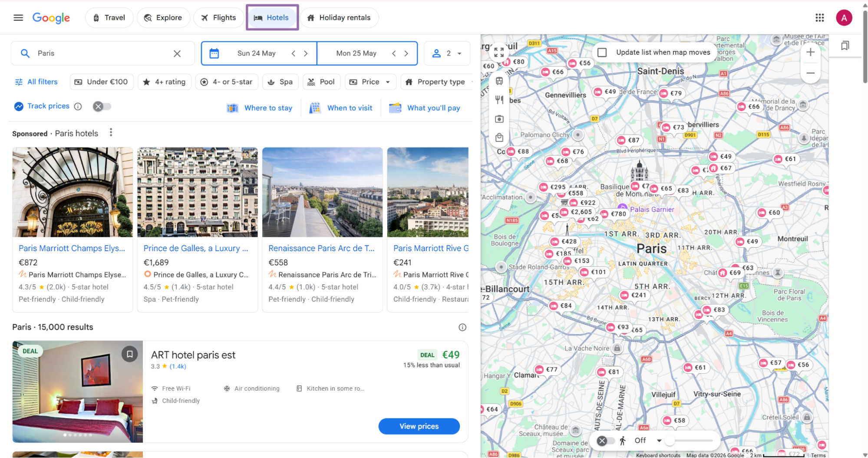The image size is (868, 458).
Task: Go to previous check-in day
Action: [x=294, y=53]
